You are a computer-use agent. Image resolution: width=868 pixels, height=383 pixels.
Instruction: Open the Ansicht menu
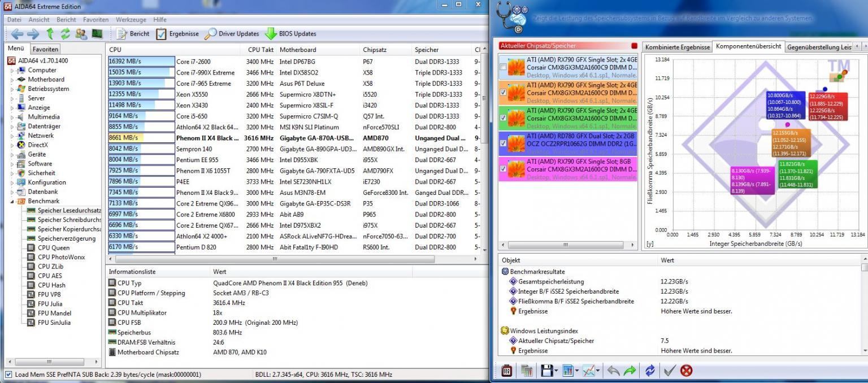pos(39,20)
